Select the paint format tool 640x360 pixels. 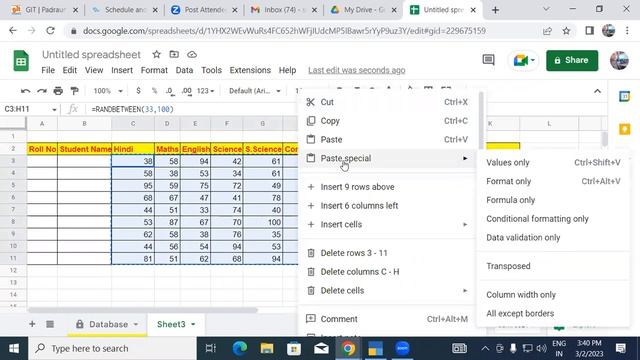coord(74,91)
